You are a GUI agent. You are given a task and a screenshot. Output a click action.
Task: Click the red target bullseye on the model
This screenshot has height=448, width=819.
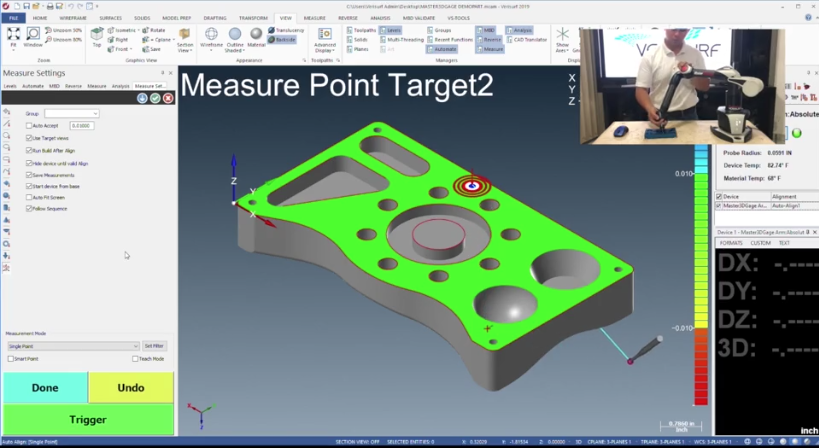(x=472, y=185)
